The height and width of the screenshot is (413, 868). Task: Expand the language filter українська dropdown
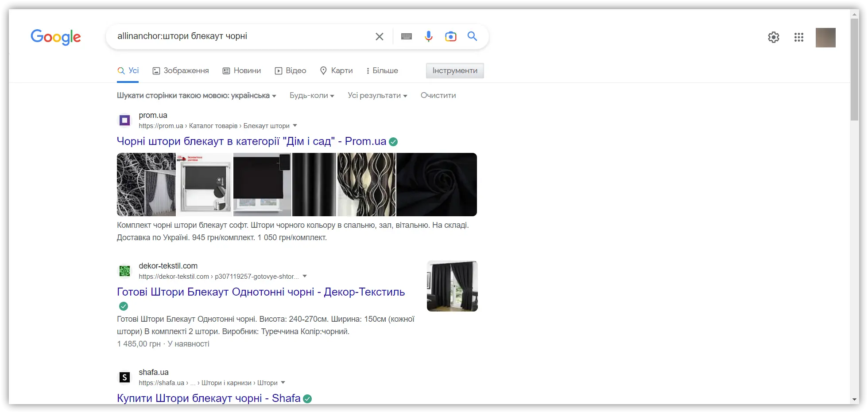pyautogui.click(x=197, y=95)
